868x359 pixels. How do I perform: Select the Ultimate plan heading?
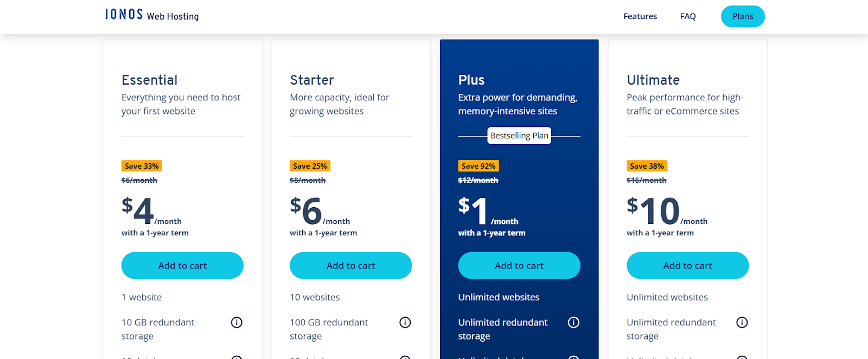pos(653,80)
